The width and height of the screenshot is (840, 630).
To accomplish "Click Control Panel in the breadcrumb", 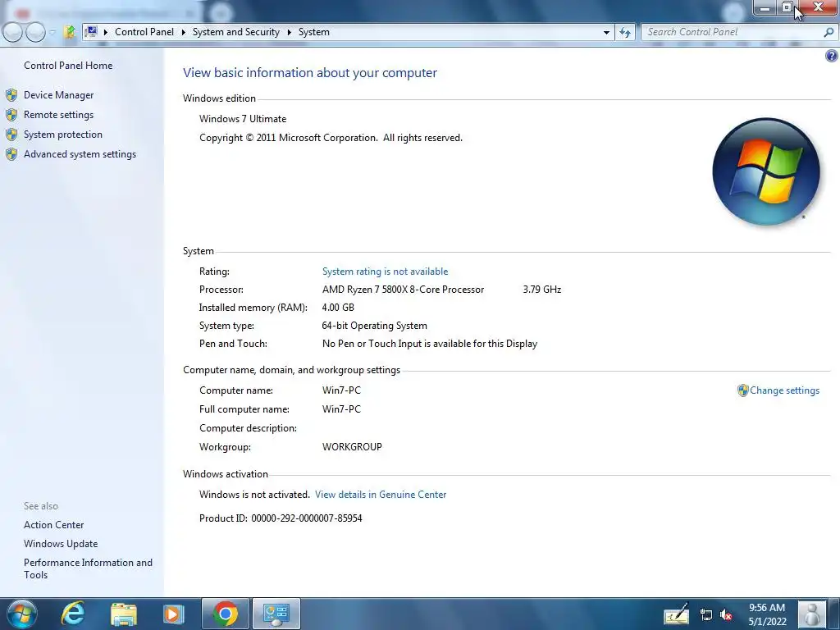I will coord(144,32).
